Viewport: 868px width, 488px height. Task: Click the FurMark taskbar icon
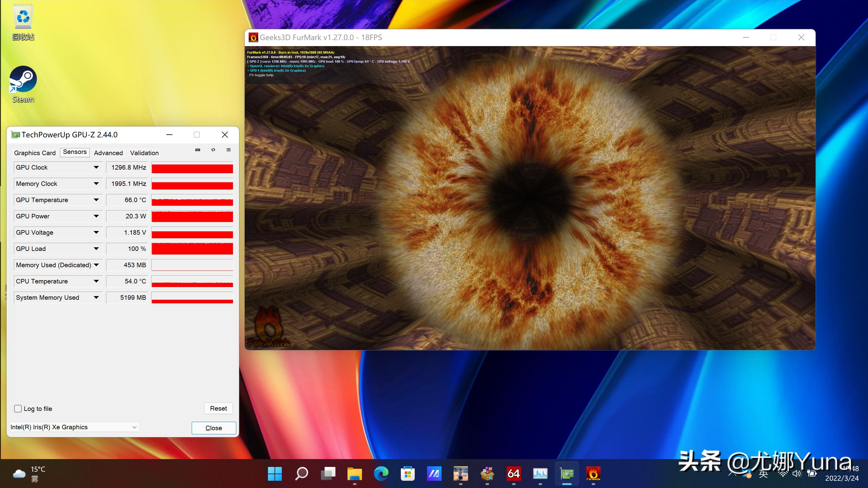pos(593,474)
